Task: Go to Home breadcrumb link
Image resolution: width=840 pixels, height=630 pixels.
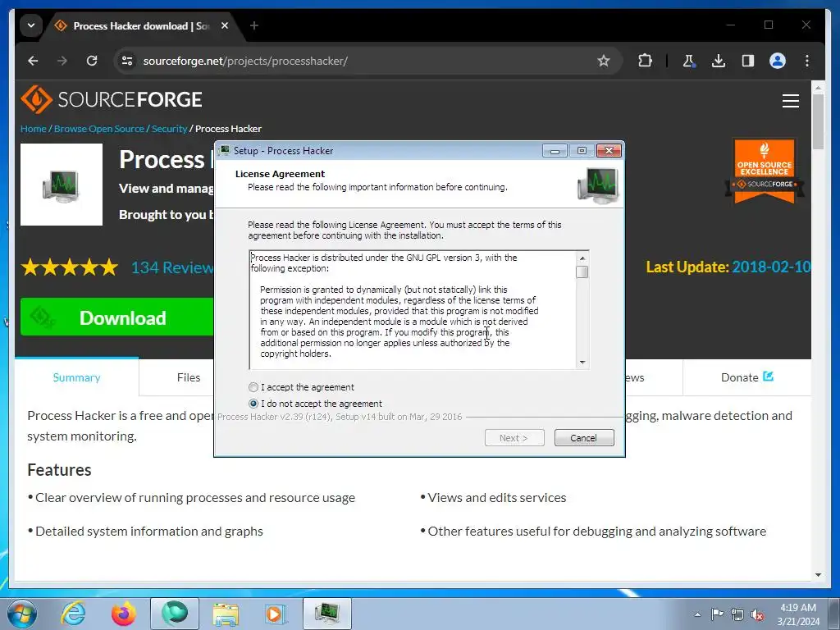Action: click(33, 129)
